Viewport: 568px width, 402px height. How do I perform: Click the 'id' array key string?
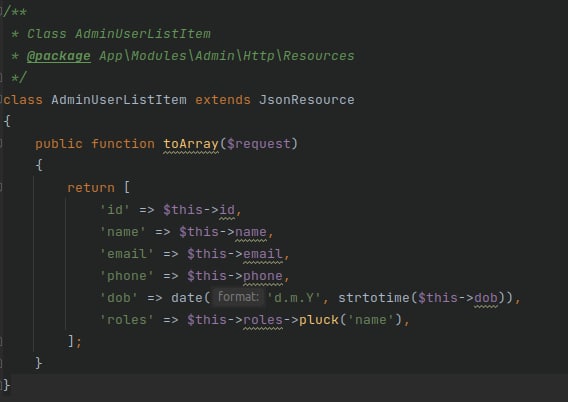[114, 210]
